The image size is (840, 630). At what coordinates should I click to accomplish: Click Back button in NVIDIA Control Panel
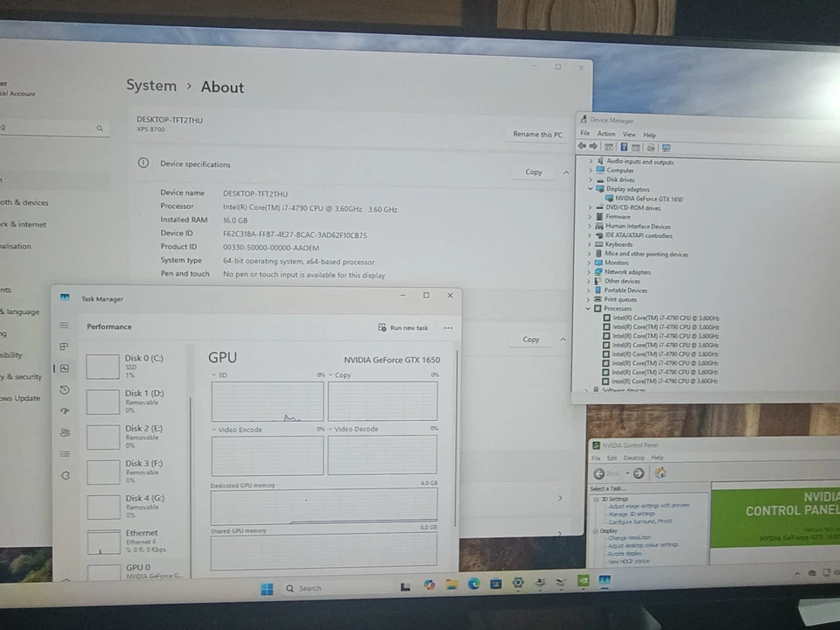coord(599,473)
